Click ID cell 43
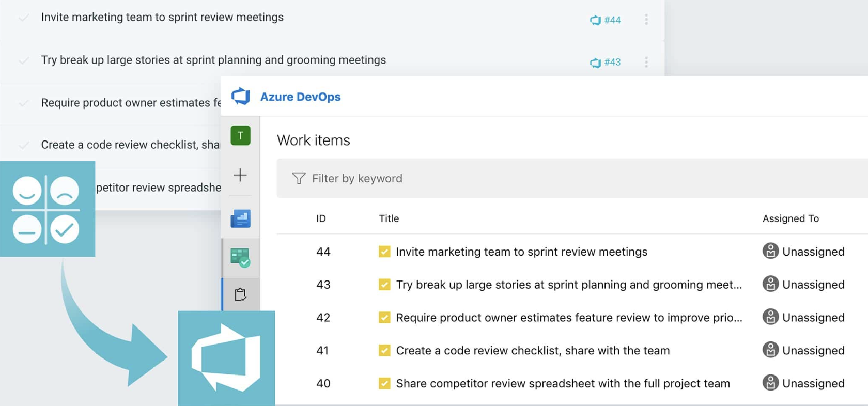 click(x=323, y=285)
